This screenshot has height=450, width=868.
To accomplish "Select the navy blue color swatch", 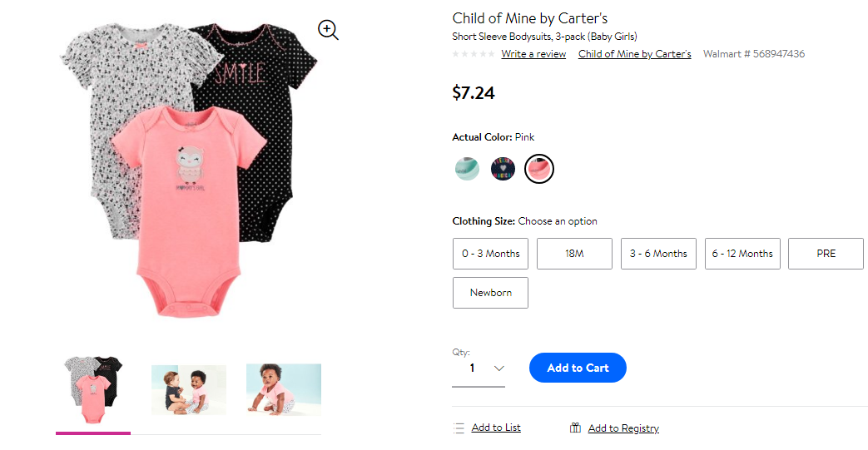I will click(x=503, y=169).
